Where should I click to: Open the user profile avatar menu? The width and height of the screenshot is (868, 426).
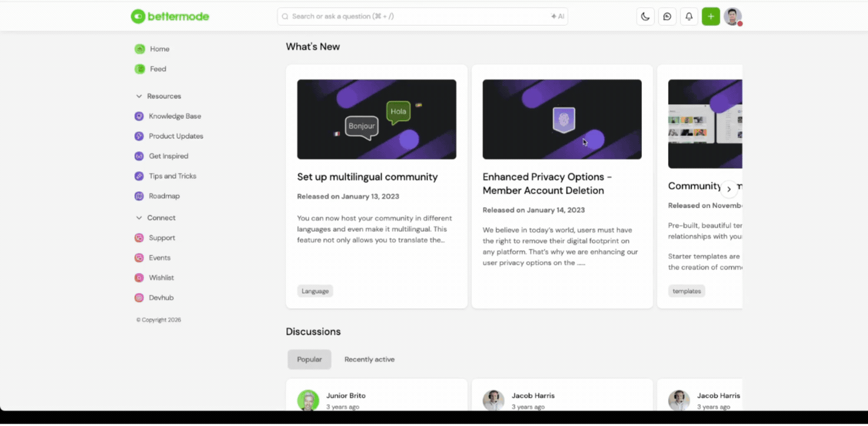733,16
